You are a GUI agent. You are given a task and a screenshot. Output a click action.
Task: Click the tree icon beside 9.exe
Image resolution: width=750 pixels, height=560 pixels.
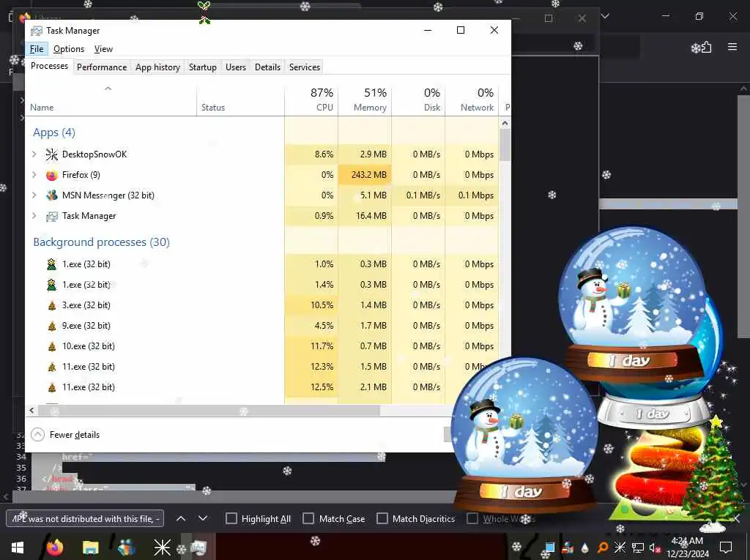click(x=52, y=326)
